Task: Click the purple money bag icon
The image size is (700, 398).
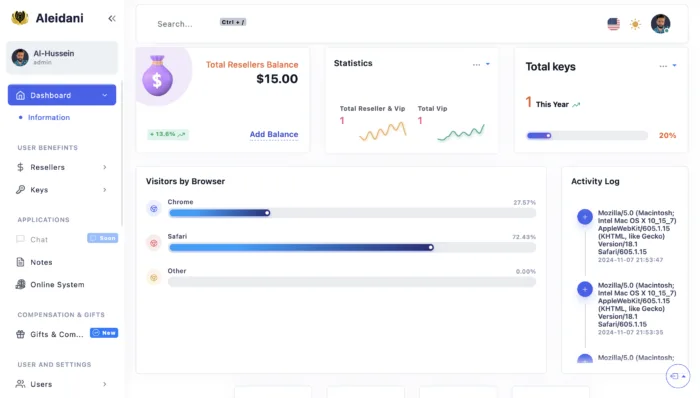Action: click(158, 76)
